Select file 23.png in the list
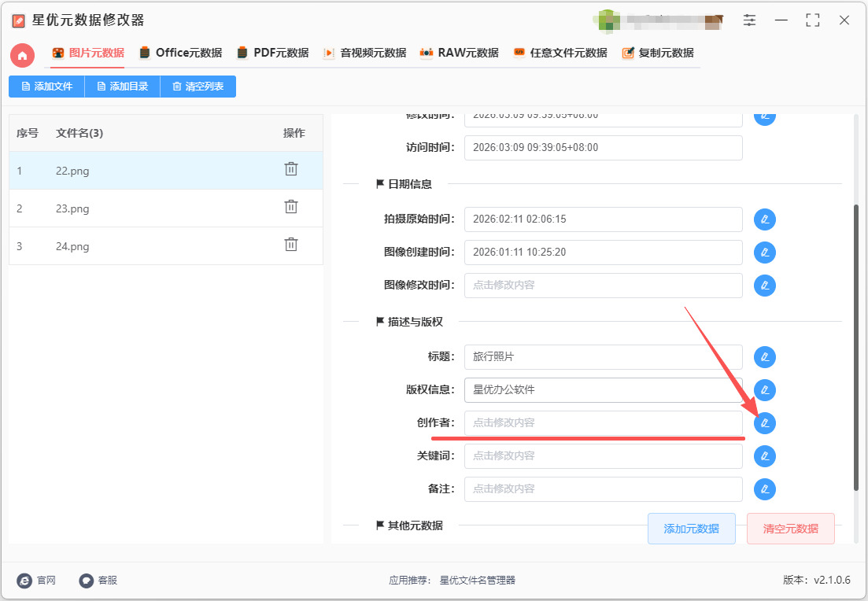This screenshot has height=601, width=868. 166,208
